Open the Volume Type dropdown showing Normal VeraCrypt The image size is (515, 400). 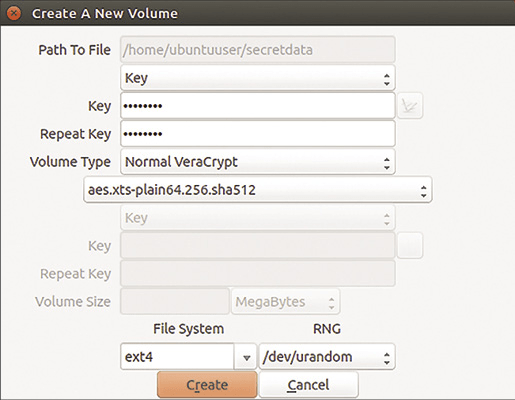click(x=258, y=162)
